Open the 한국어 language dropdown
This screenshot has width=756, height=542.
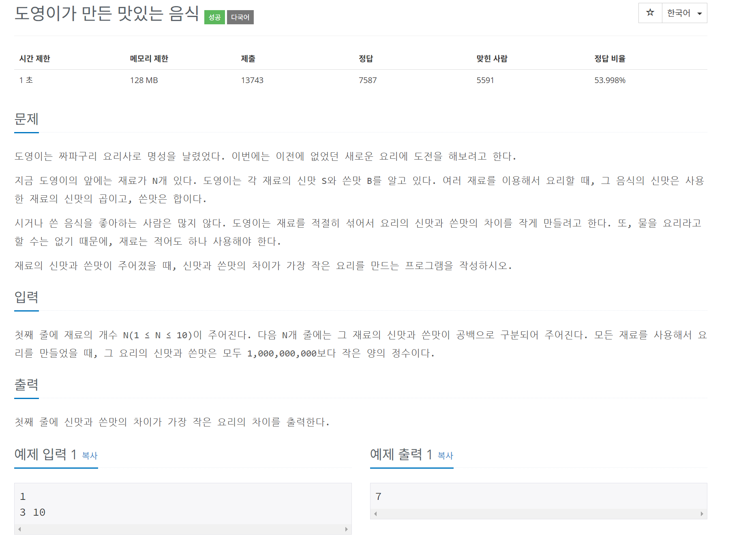tap(684, 13)
